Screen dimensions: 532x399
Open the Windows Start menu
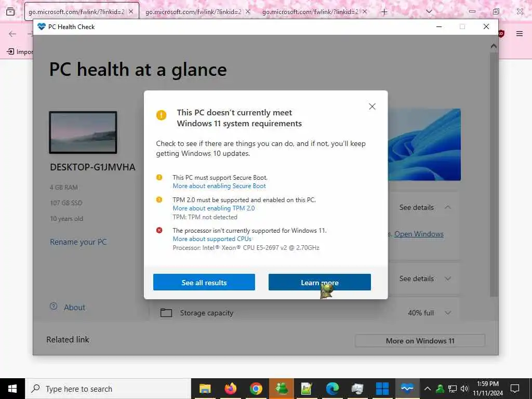tap(12, 389)
